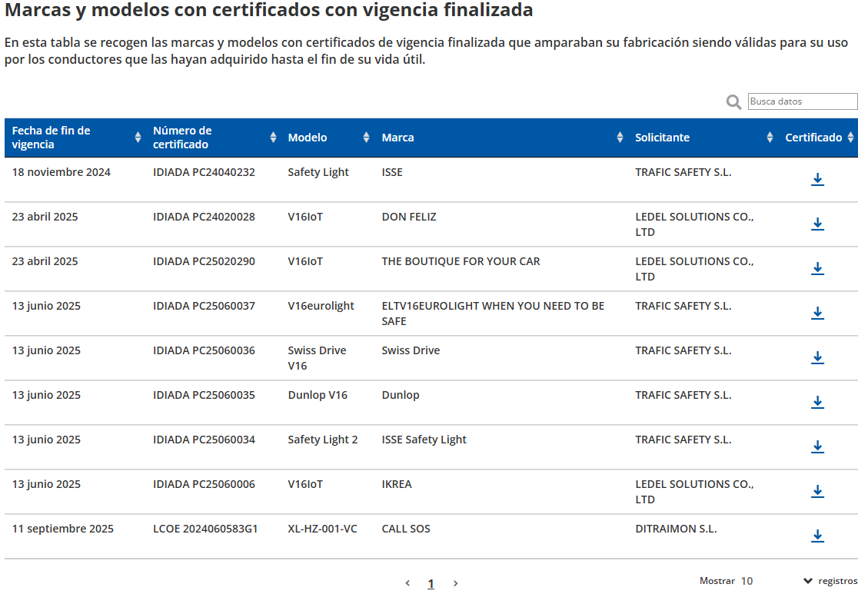Download the Swiss Drive V16 certificate

[817, 357]
